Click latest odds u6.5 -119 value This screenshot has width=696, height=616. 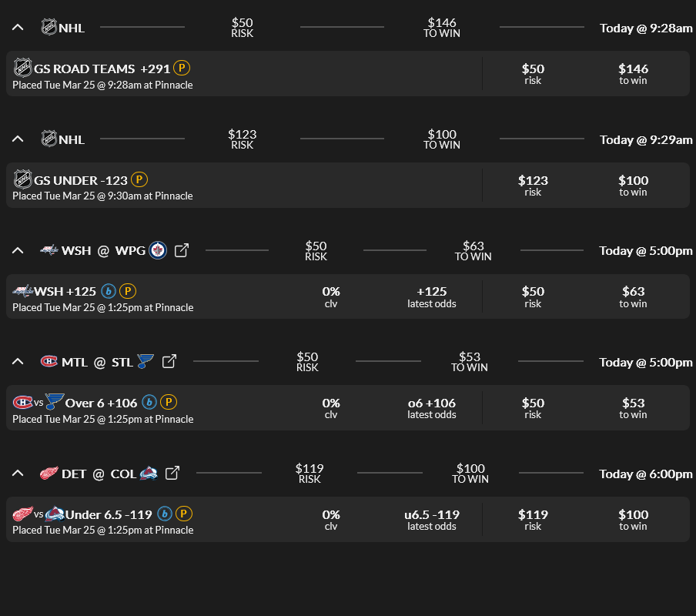pyautogui.click(x=431, y=514)
